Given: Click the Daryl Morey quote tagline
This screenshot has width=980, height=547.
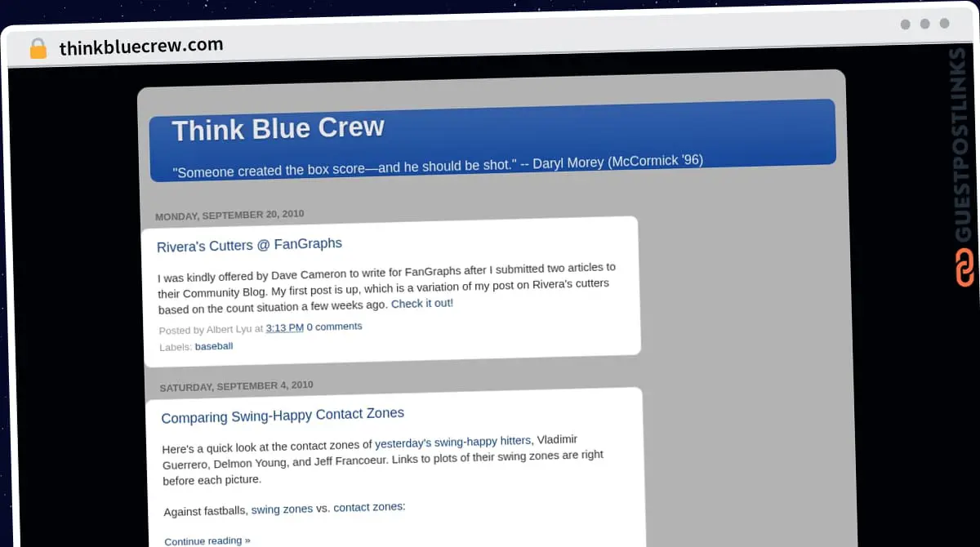Looking at the screenshot, I should click(x=438, y=166).
